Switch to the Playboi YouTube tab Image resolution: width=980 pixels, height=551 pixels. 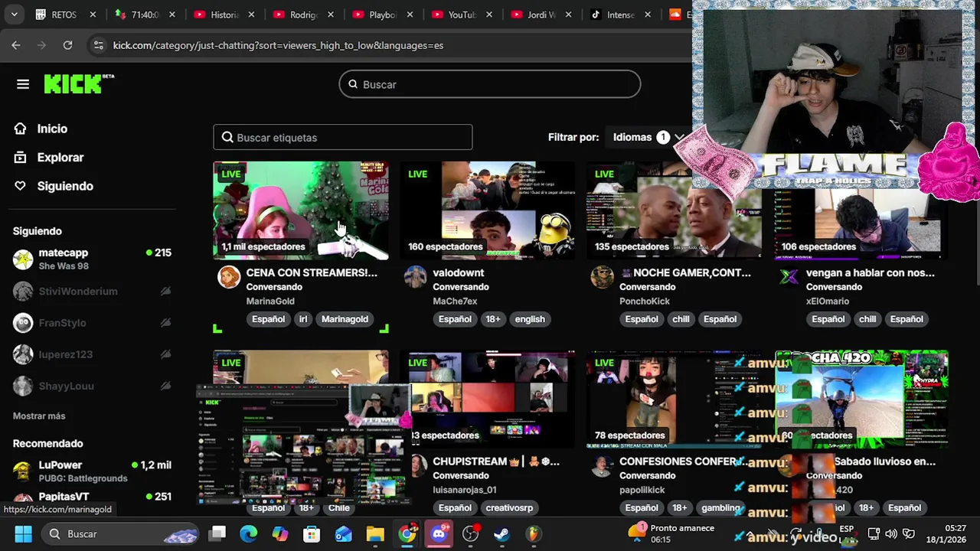tap(381, 15)
